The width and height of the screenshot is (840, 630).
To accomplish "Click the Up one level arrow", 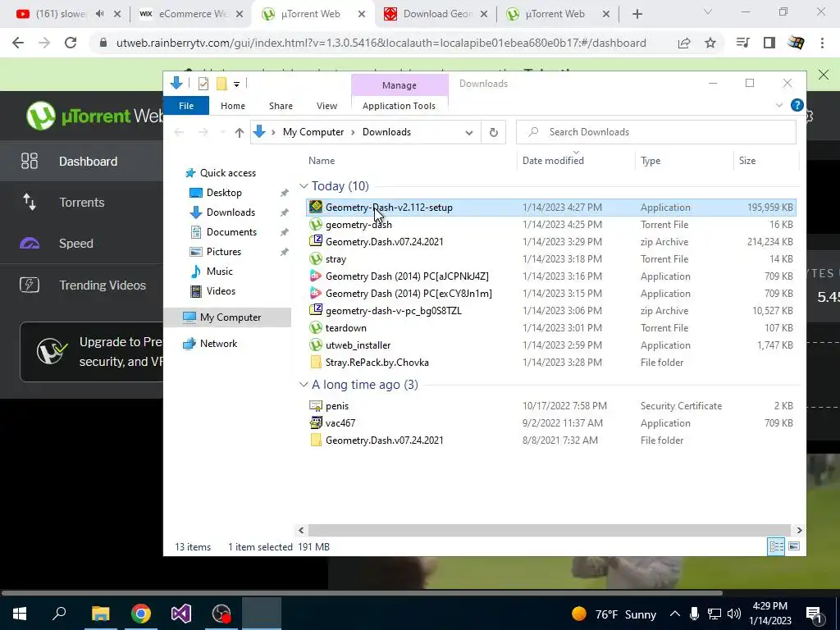I will tap(239, 132).
